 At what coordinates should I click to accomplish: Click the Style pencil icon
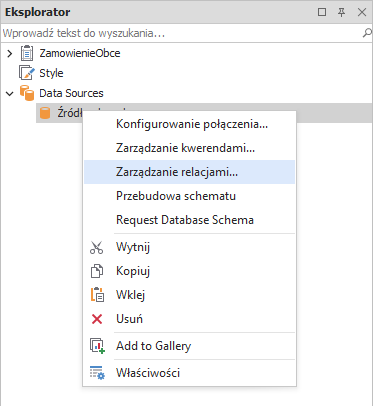point(27,73)
